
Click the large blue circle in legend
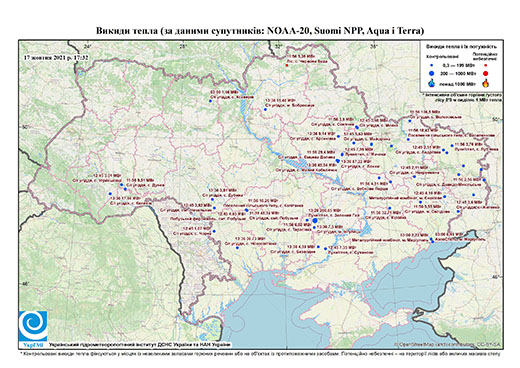432,73
